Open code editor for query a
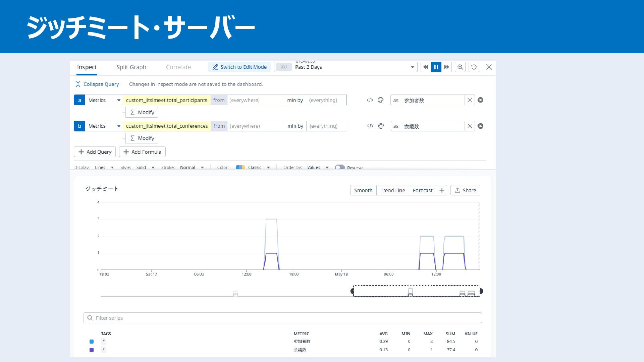This screenshot has width=644, height=362. (x=370, y=100)
